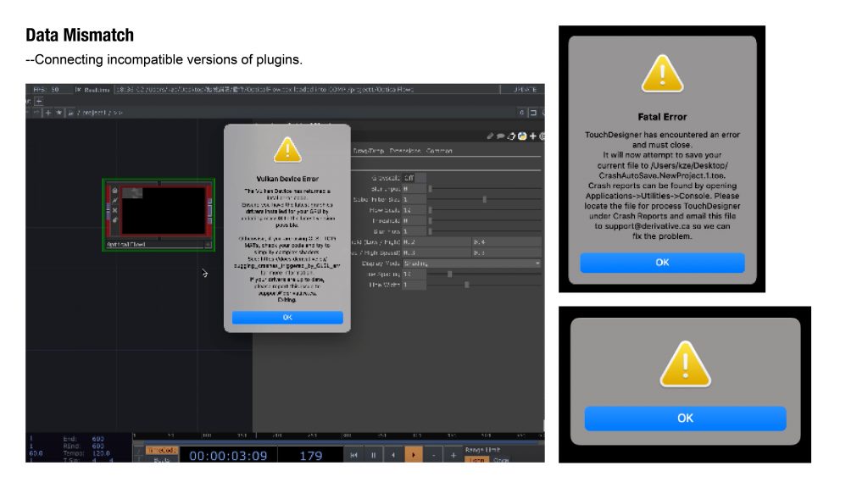The image size is (868, 488).
Task: Click the Python help icon in parameter header
Action: tap(522, 136)
